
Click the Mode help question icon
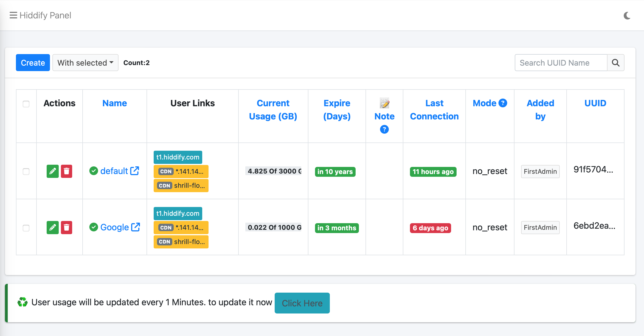(x=503, y=103)
